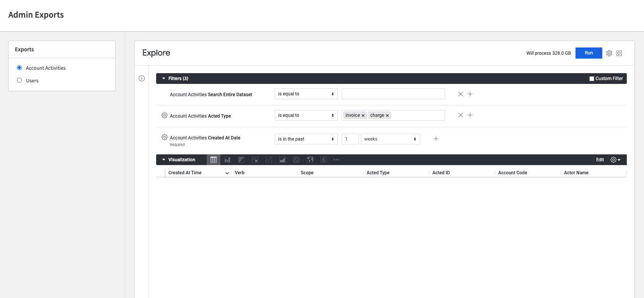Toggle Created At Time sort arrow
The width and height of the screenshot is (644, 298).
coord(227,173)
